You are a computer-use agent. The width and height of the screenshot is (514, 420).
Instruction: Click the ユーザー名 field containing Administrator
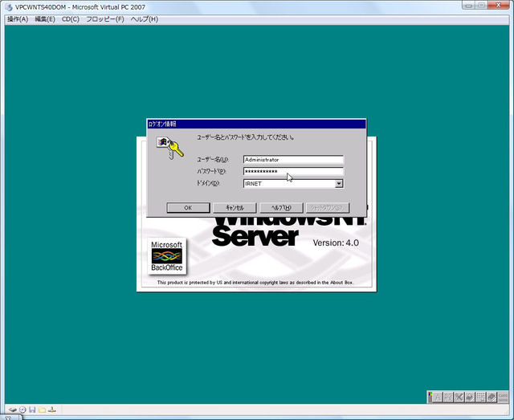coord(293,160)
